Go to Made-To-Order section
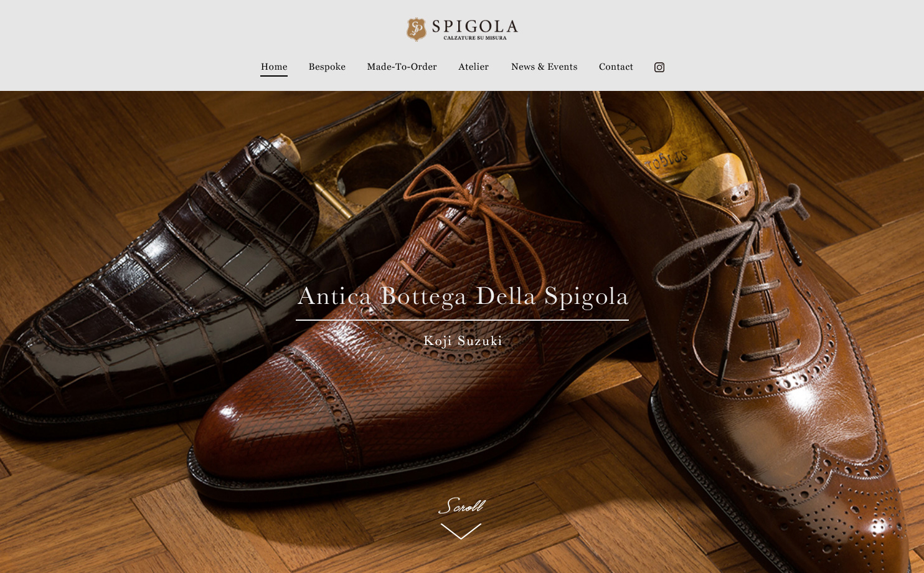 (402, 67)
